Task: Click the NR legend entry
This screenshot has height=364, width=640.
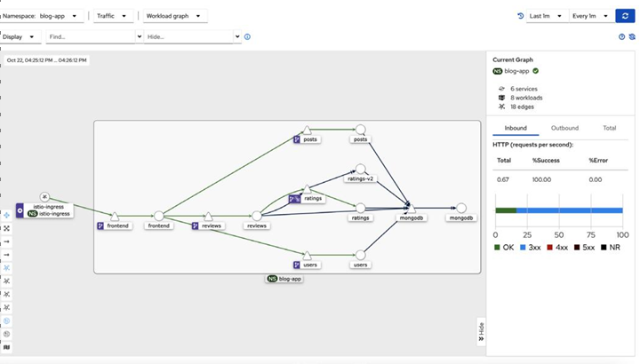Action: (x=611, y=248)
